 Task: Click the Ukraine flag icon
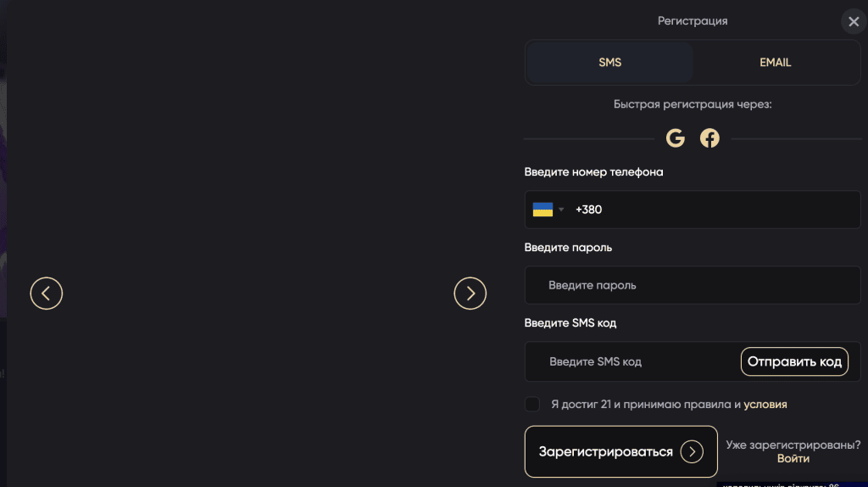point(542,210)
